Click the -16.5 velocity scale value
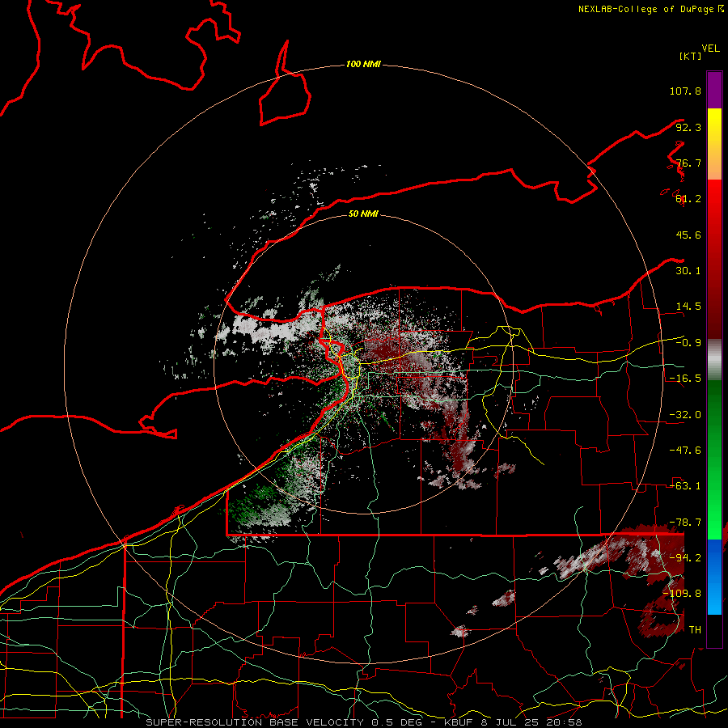Viewport: 728px width, 728px height. [x=685, y=379]
